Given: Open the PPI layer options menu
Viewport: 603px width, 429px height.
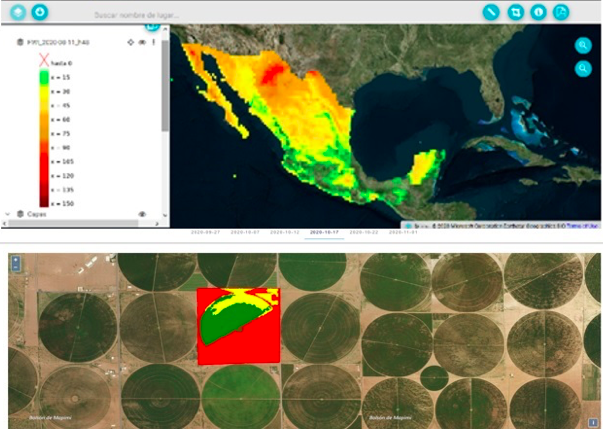Looking at the screenshot, I should click(x=153, y=43).
